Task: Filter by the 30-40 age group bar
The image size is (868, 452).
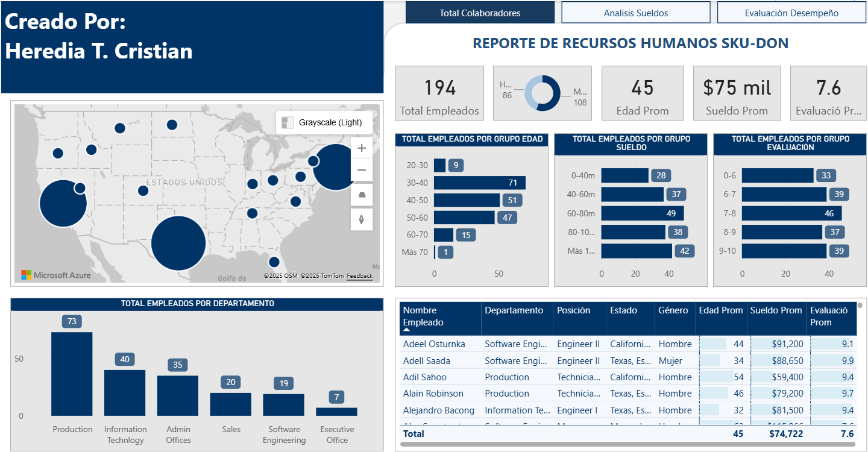Action: tap(479, 183)
